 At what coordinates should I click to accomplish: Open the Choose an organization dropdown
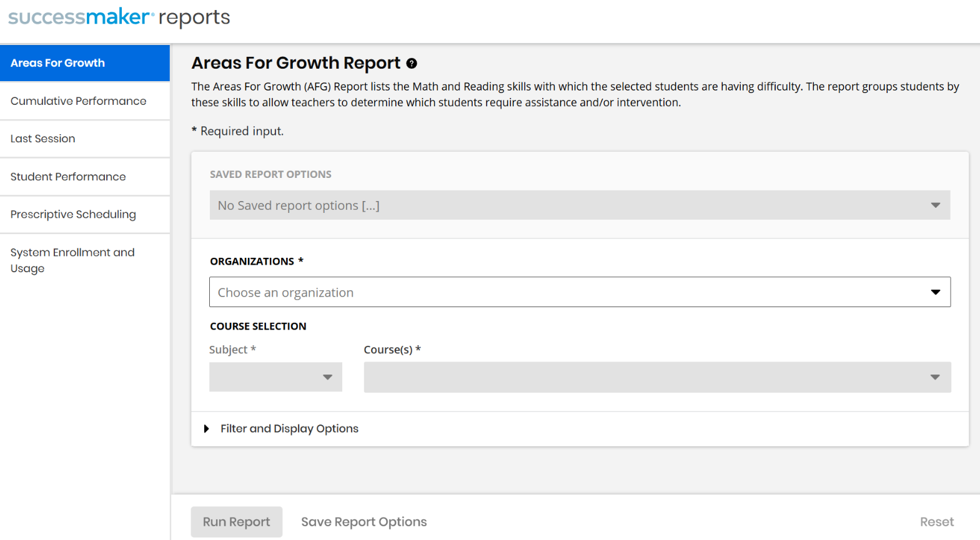(x=562, y=292)
